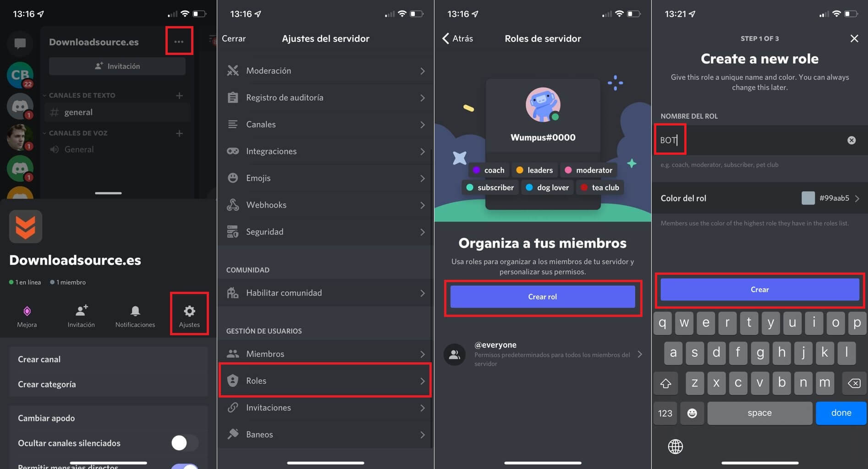Screen dimensions: 868x469
Task: Expand Seguridad settings chevron
Action: [423, 232]
